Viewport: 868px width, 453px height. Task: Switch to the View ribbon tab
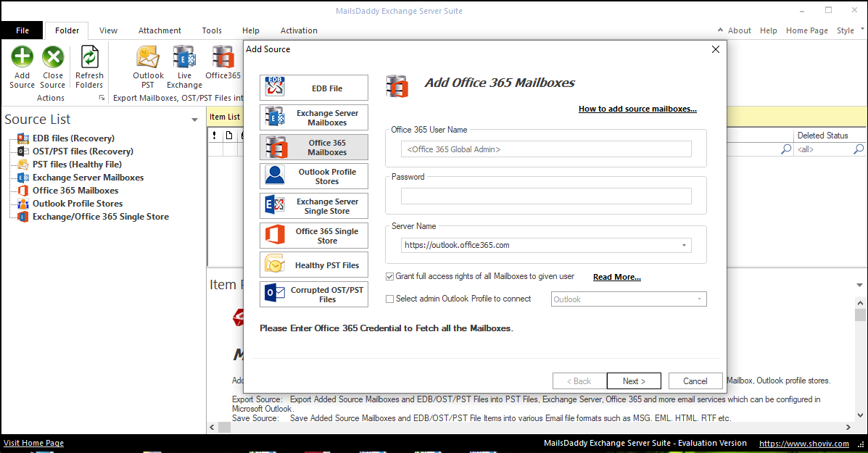coord(109,30)
